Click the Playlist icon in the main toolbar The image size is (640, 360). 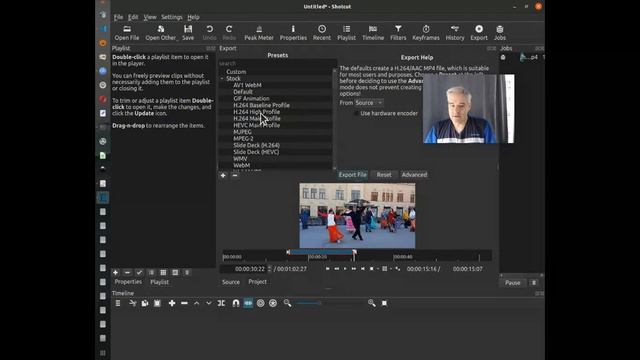click(347, 33)
